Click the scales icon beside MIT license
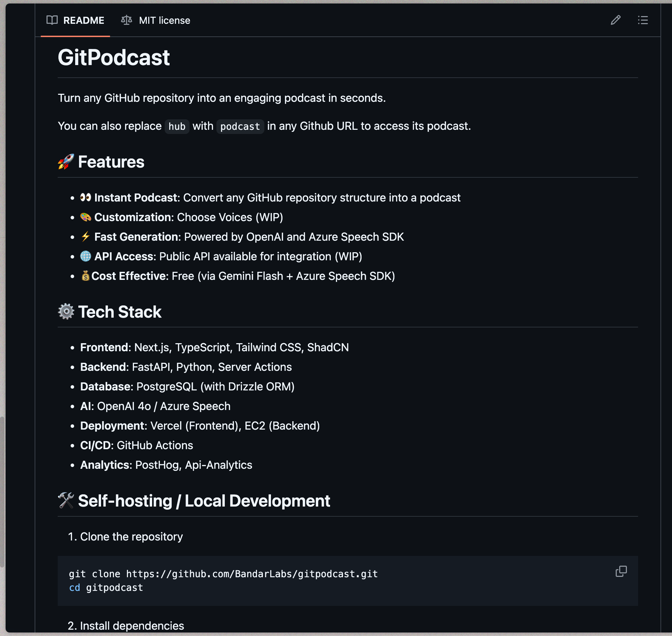The height and width of the screenshot is (636, 672). pos(127,20)
